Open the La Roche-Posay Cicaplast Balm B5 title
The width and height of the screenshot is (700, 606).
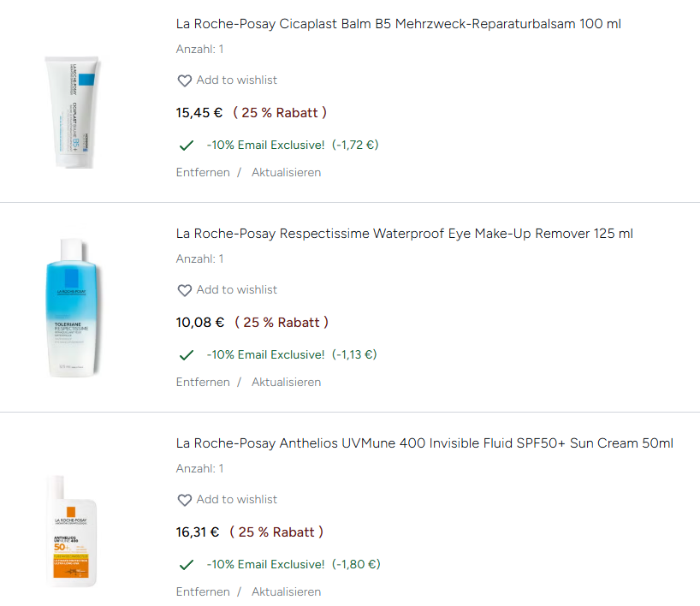click(x=398, y=24)
